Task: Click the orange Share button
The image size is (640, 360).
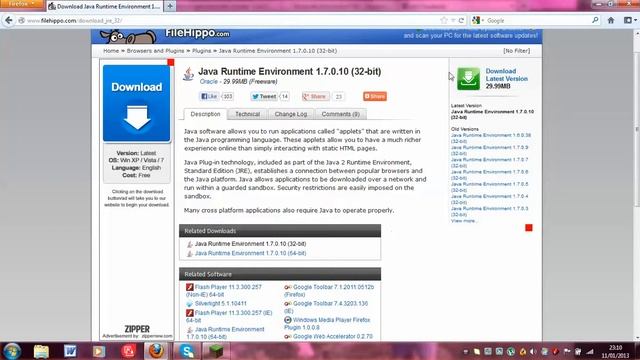Action: pos(375,96)
